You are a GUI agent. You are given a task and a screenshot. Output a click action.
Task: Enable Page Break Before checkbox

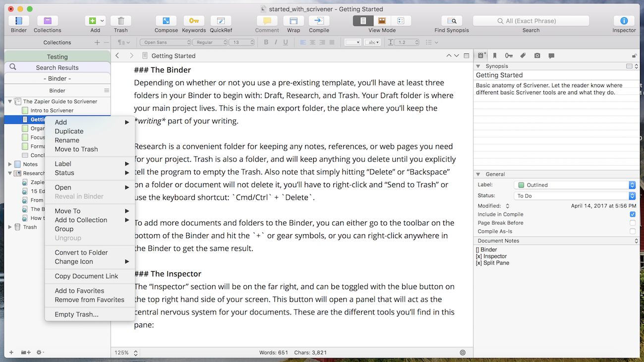pyautogui.click(x=633, y=223)
